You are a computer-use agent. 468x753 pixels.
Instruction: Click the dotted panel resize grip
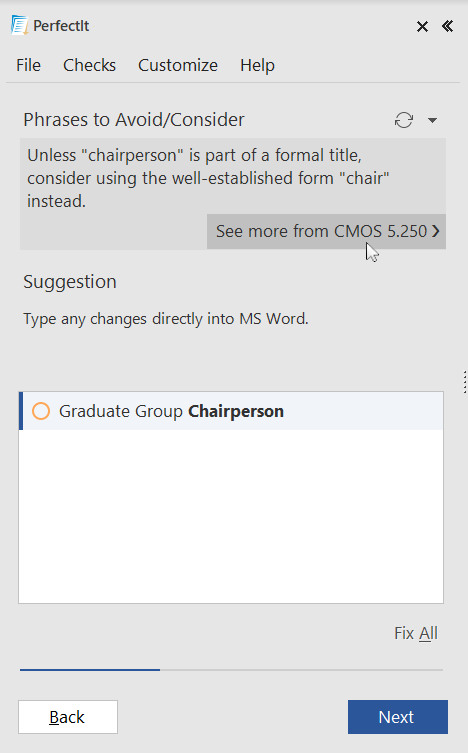click(x=465, y=382)
